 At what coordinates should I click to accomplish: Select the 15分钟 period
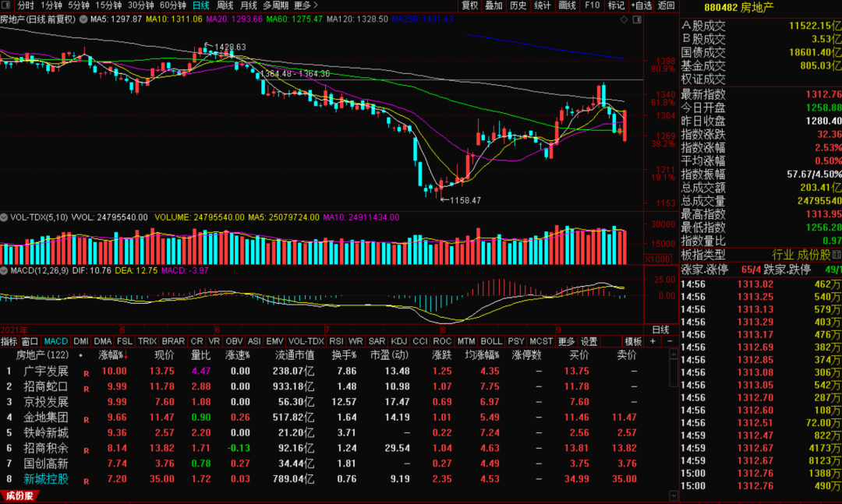[108, 5]
